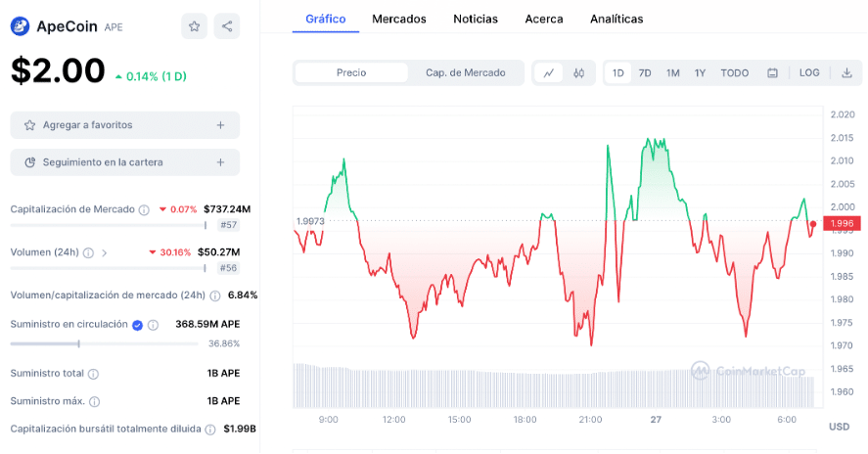This screenshot has height=454, width=868.
Task: Click the download chart data icon
Action: 846,72
